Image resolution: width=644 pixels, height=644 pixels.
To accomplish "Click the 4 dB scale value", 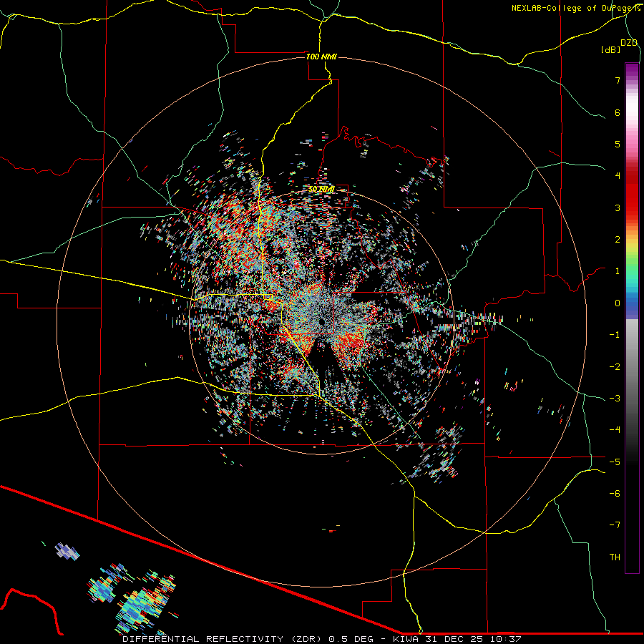I will (x=618, y=176).
